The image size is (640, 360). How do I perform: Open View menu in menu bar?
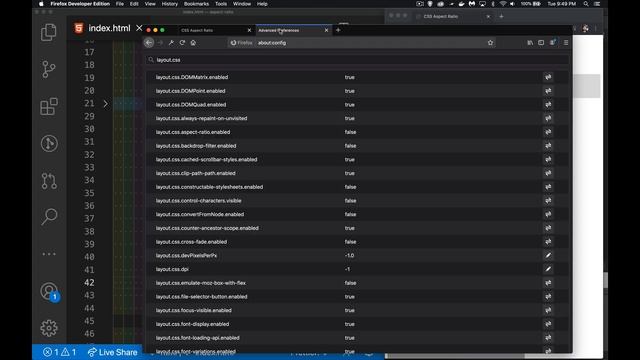(x=150, y=4)
